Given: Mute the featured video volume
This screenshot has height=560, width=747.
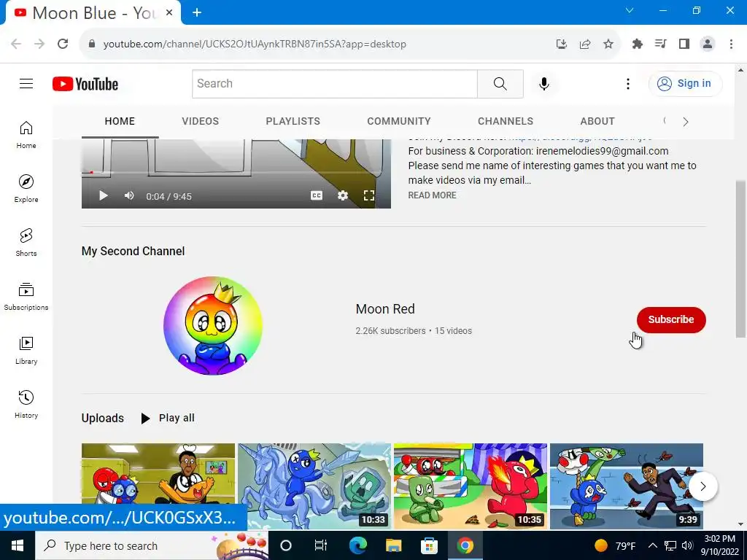Looking at the screenshot, I should point(129,195).
